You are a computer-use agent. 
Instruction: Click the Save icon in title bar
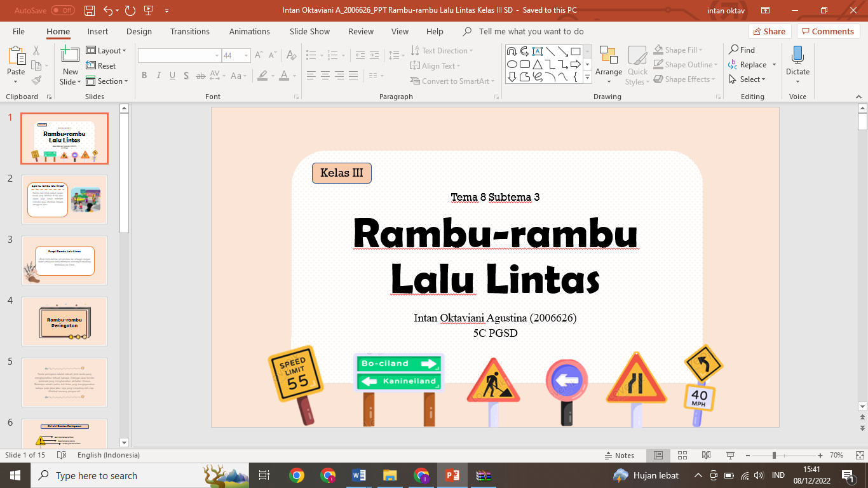[x=90, y=10]
